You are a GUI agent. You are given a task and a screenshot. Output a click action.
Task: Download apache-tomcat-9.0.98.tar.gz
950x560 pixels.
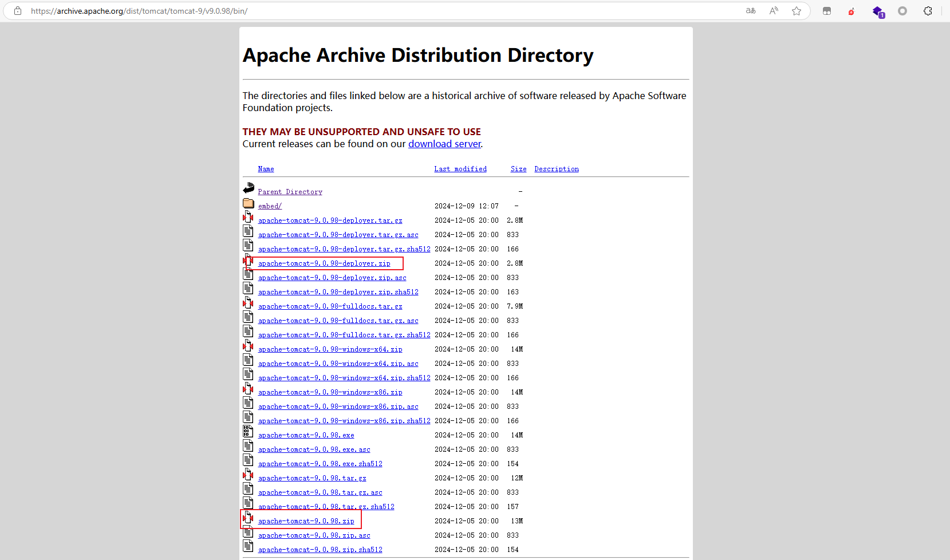pos(312,478)
